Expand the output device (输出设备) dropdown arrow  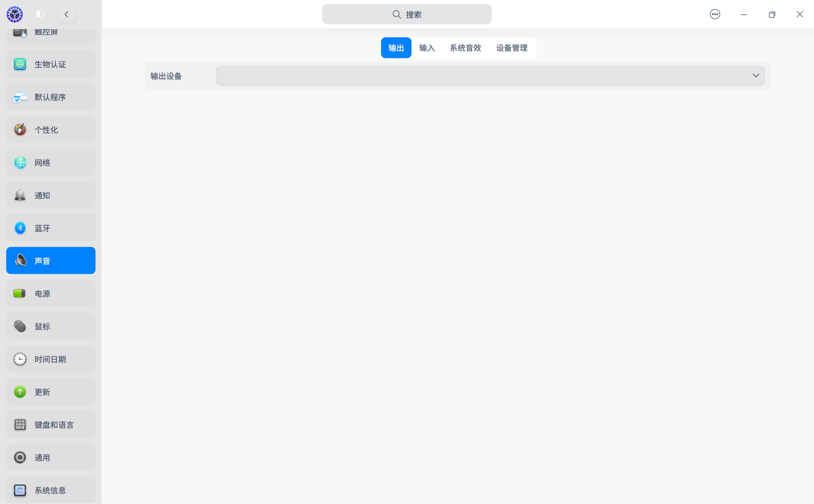pos(756,76)
